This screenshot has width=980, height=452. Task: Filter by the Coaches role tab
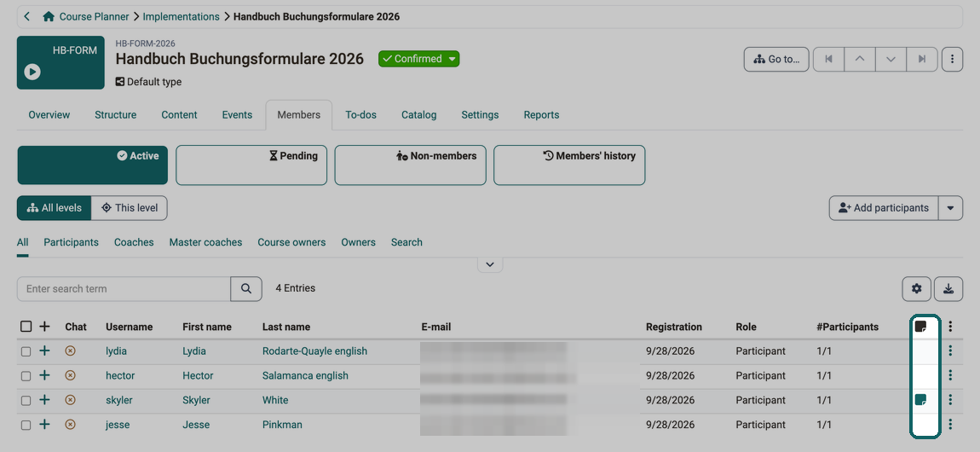coord(134,242)
